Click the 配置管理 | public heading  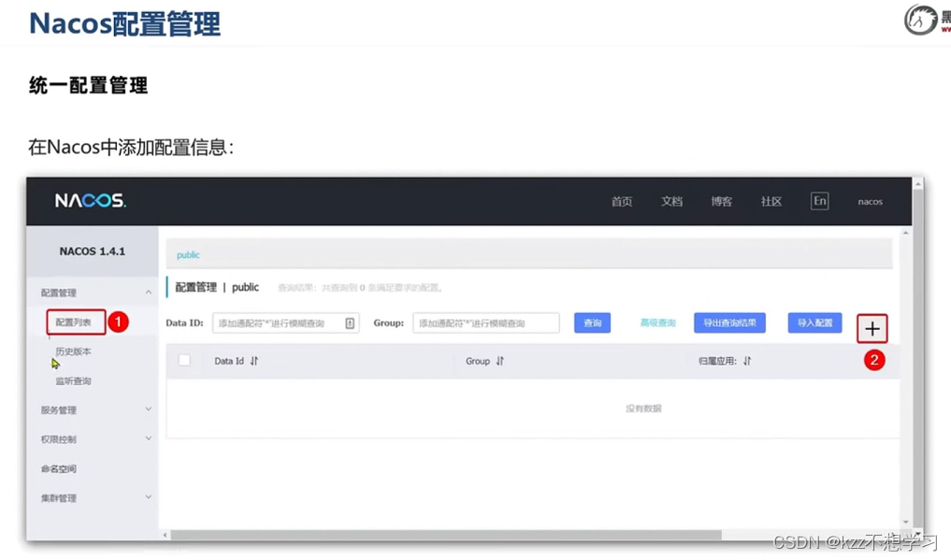pos(217,287)
